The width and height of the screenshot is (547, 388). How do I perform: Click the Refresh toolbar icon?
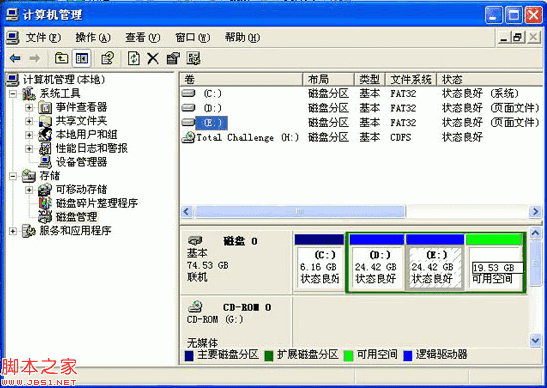(x=134, y=58)
